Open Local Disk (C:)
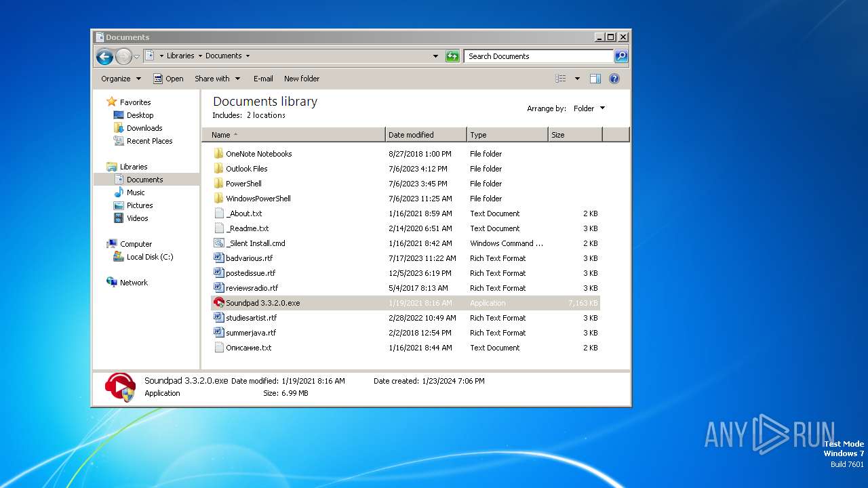The width and height of the screenshot is (868, 488). point(143,257)
